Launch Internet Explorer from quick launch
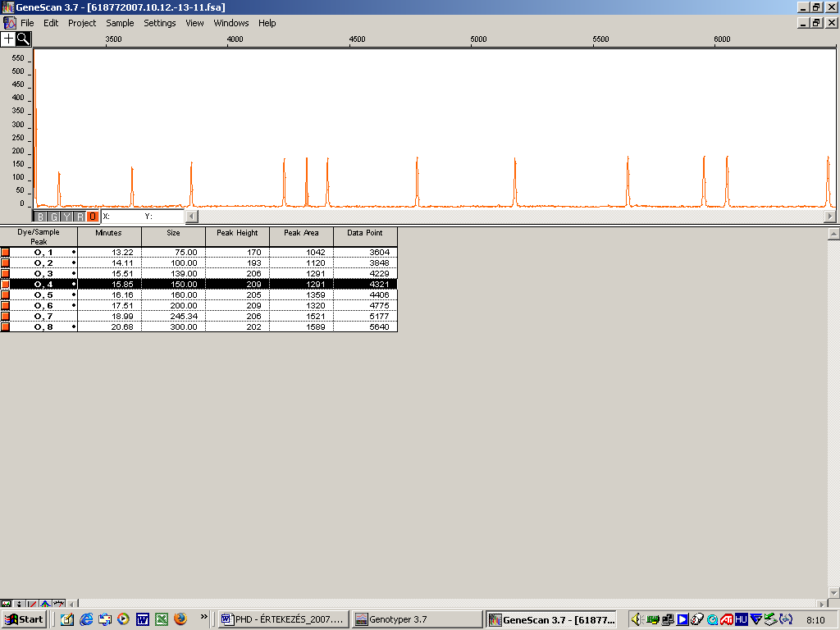840x630 pixels. [x=85, y=620]
